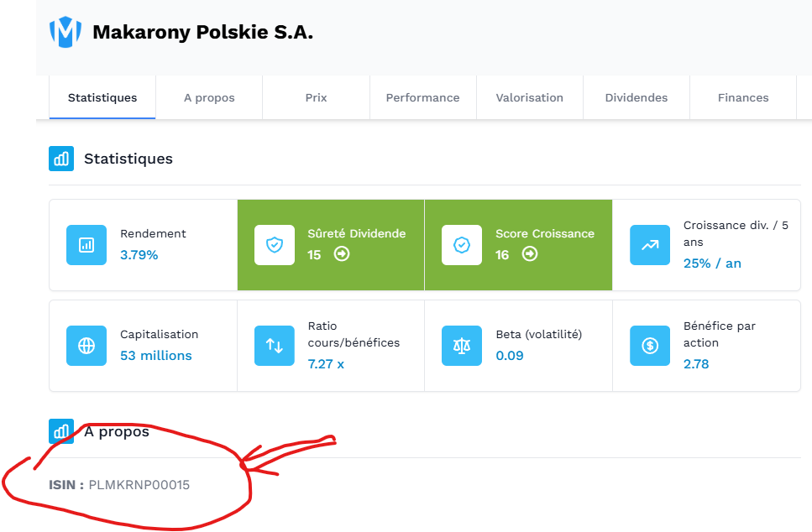Click the Sûreté Dividende score 15
This screenshot has height=532, width=812.
coord(314,255)
